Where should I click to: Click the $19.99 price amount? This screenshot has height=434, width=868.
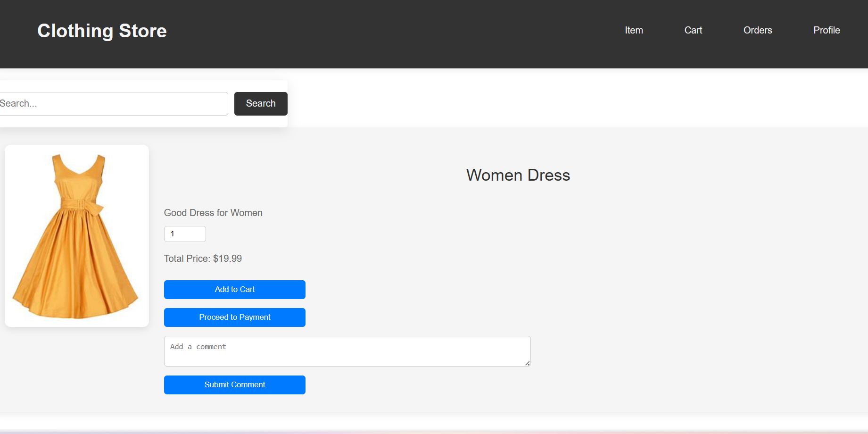(227, 259)
